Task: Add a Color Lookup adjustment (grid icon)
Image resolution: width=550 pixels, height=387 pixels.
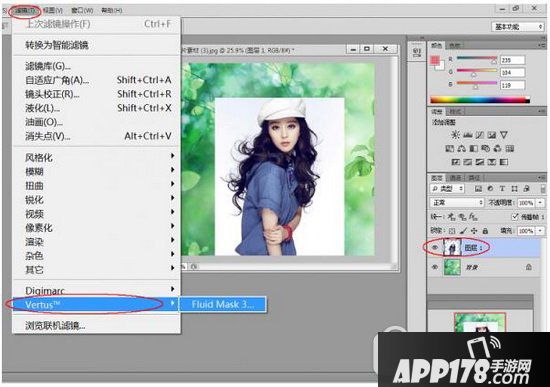Action: coord(510,148)
